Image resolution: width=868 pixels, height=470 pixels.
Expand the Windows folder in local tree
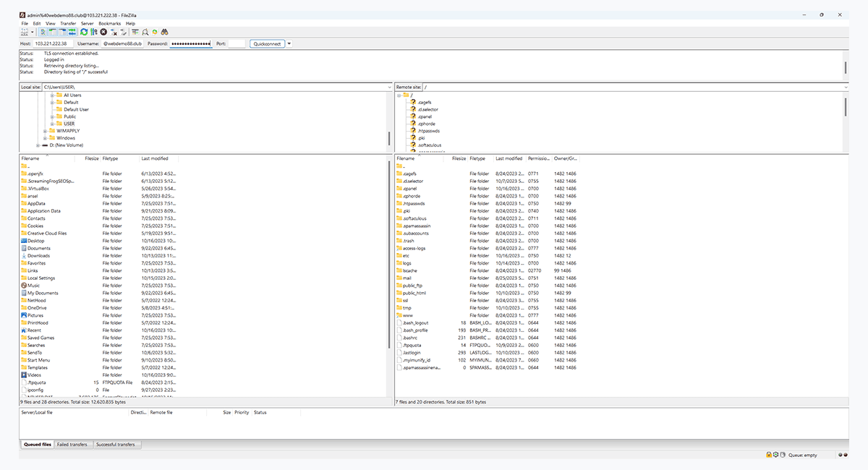click(45, 138)
